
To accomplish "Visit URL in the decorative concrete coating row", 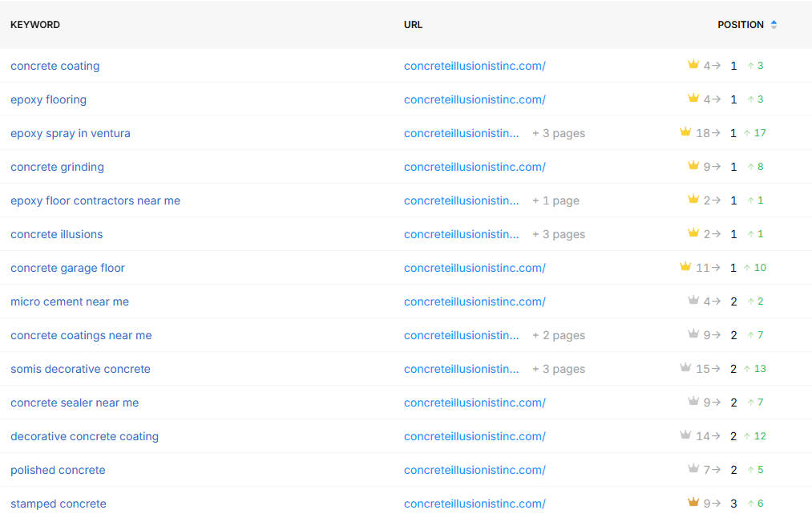I will tap(475, 436).
